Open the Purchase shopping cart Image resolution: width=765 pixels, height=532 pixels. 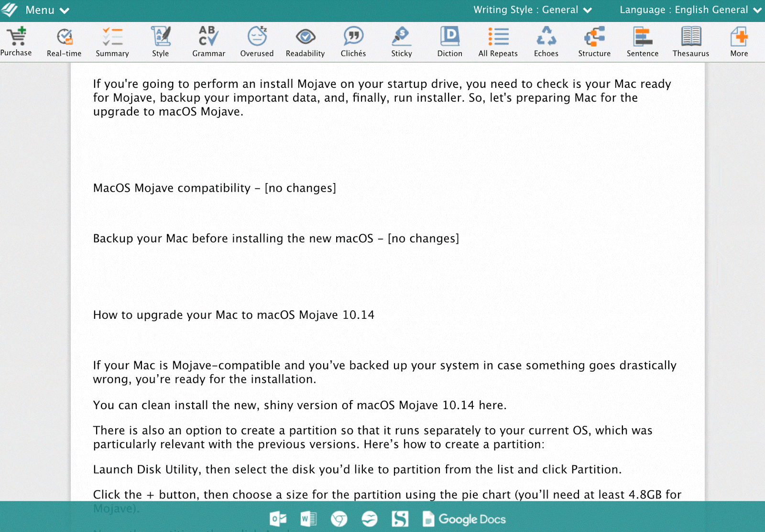(x=16, y=42)
